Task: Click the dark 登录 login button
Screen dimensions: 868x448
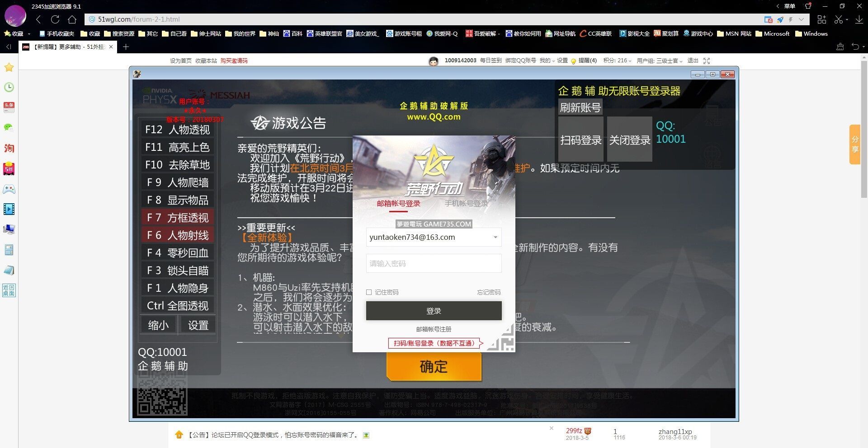Action: point(434,311)
